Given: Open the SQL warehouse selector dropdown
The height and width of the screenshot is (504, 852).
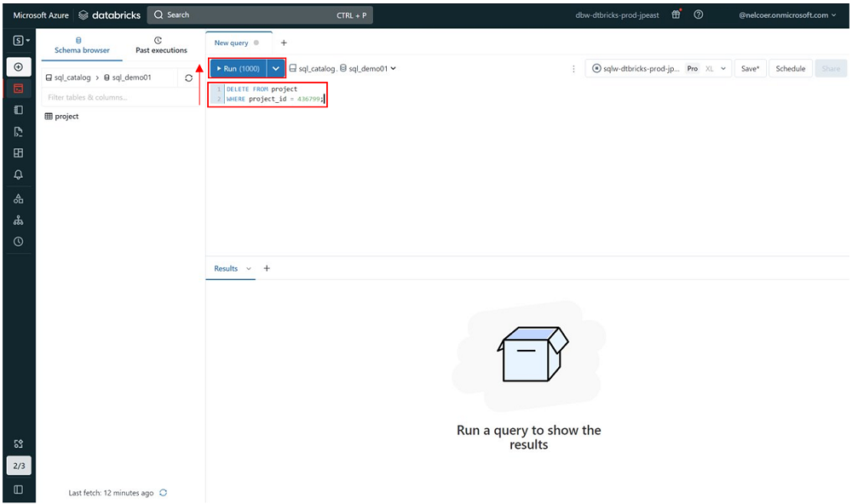Looking at the screenshot, I should (x=659, y=68).
